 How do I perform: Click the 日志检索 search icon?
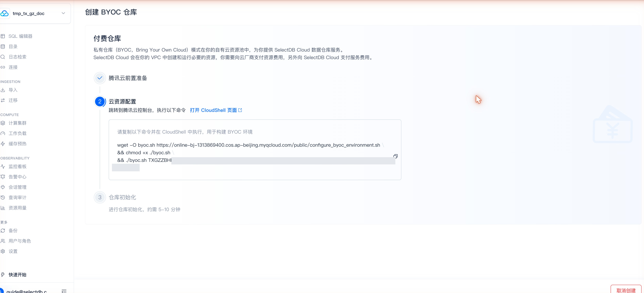(3, 57)
